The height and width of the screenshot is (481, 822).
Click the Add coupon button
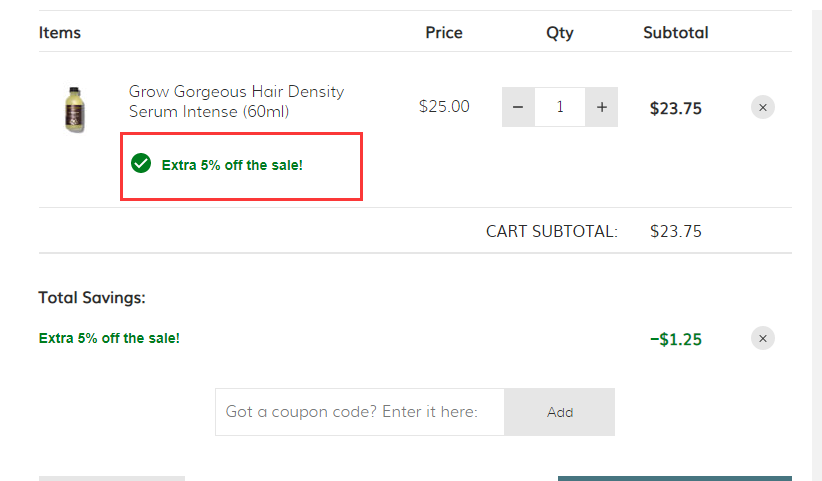click(x=559, y=412)
